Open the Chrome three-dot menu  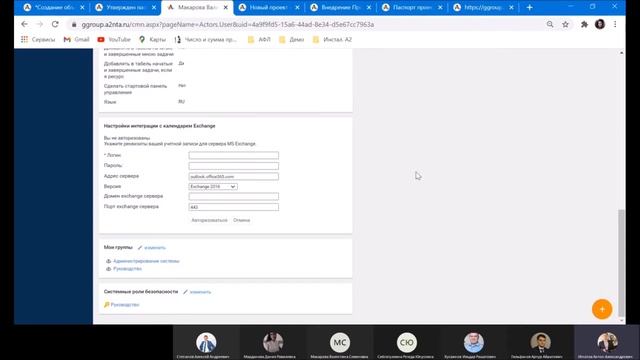615,24
